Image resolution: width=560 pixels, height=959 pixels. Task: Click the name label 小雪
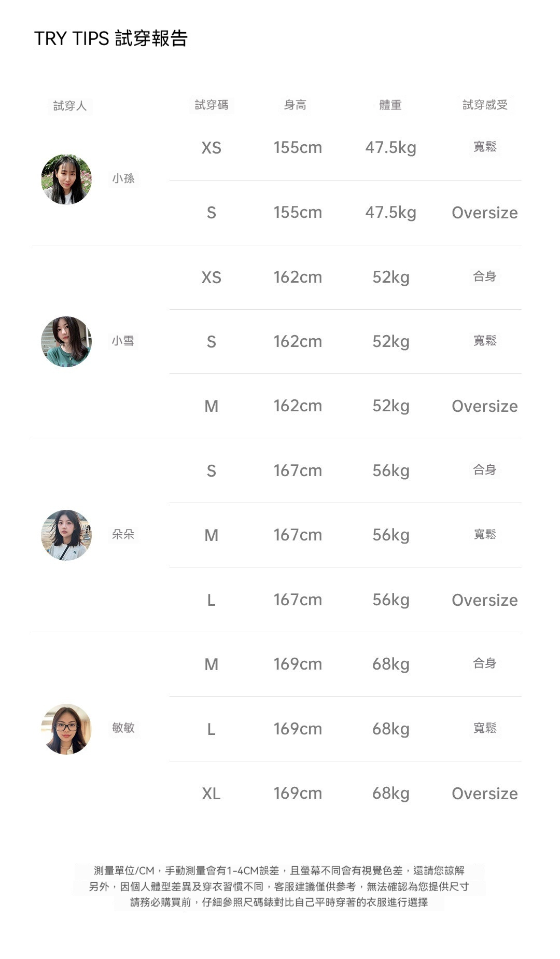pos(123,341)
